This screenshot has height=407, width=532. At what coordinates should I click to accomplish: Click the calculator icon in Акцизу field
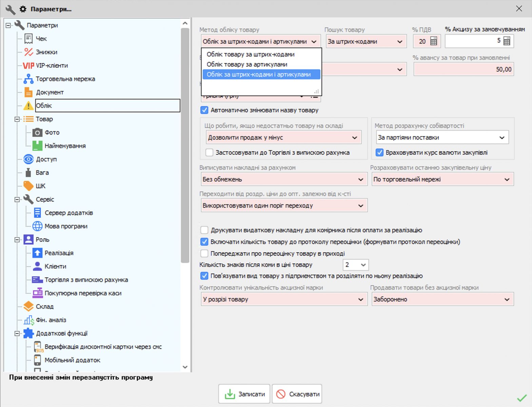click(507, 41)
